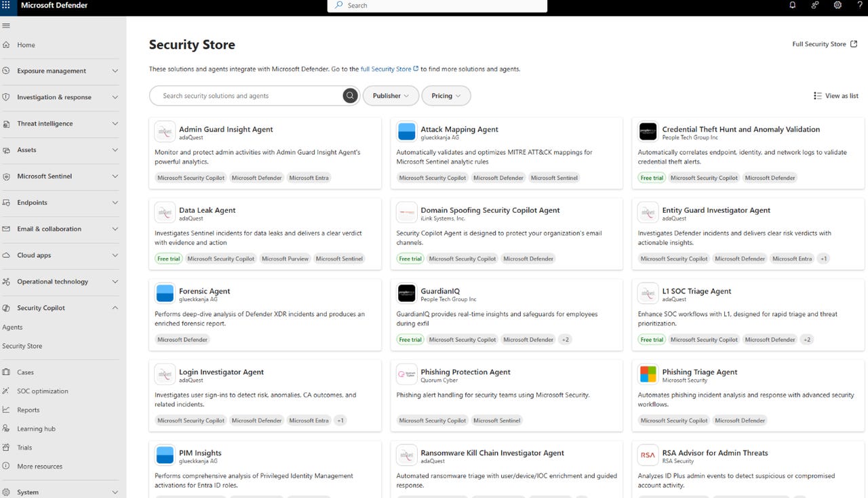This screenshot has width=868, height=498.
Task: Select SOC optimization in the sidebar
Action: point(43,391)
